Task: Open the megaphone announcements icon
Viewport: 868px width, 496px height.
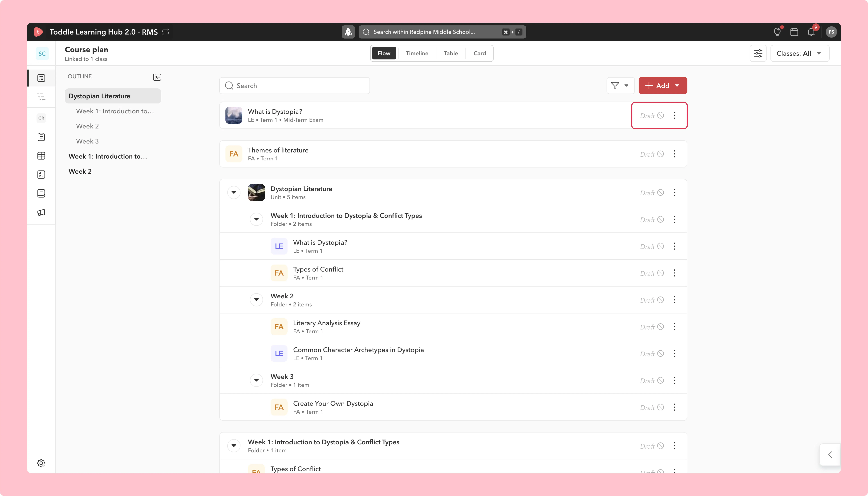Action: pos(41,212)
